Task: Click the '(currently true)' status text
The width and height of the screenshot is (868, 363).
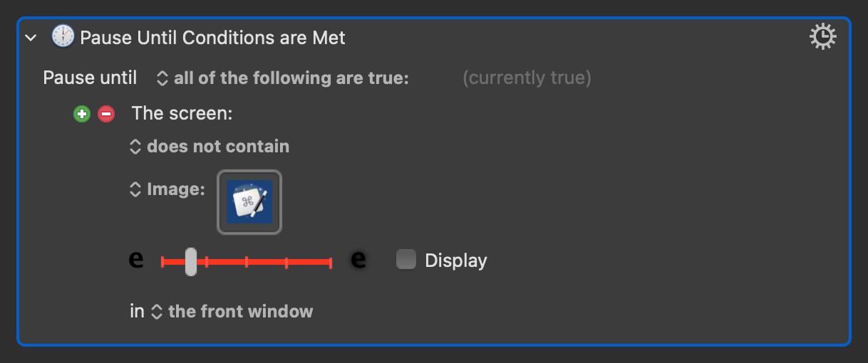Action: click(527, 78)
